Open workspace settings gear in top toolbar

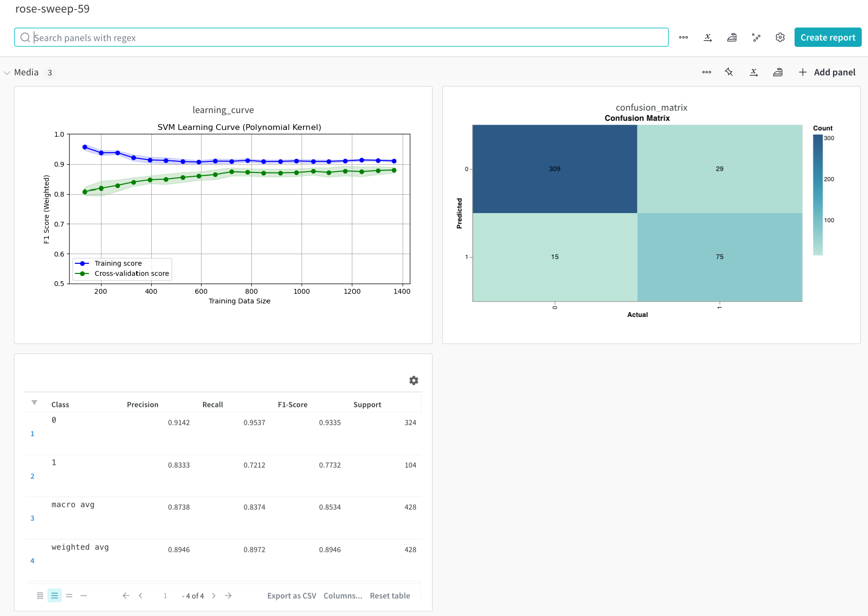click(780, 38)
